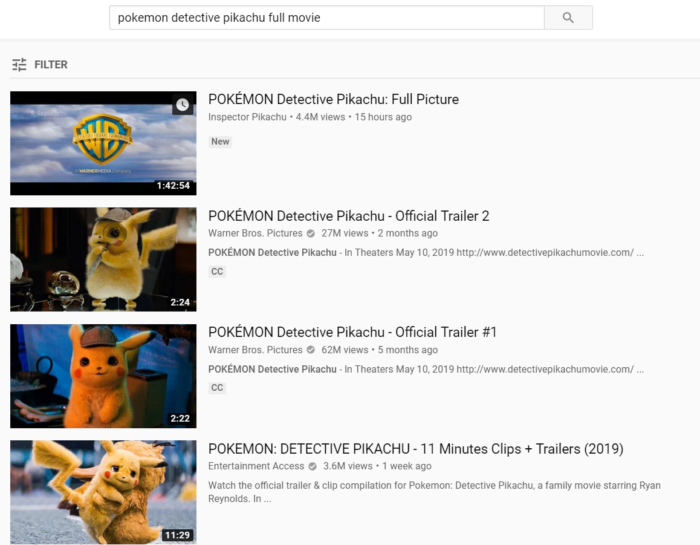Viewport: 700px width, 545px height.
Task: Visit Warner Bros. Pictures channel on Trailer 2
Action: (255, 233)
